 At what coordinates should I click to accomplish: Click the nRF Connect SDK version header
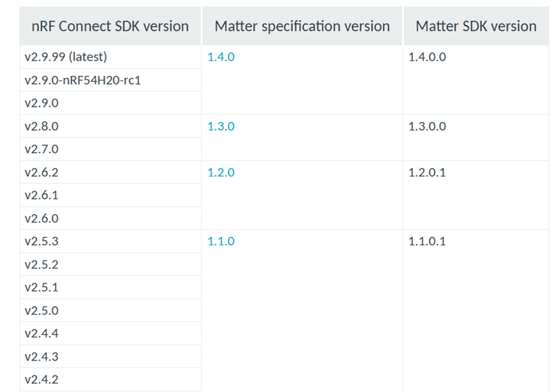coord(110,26)
